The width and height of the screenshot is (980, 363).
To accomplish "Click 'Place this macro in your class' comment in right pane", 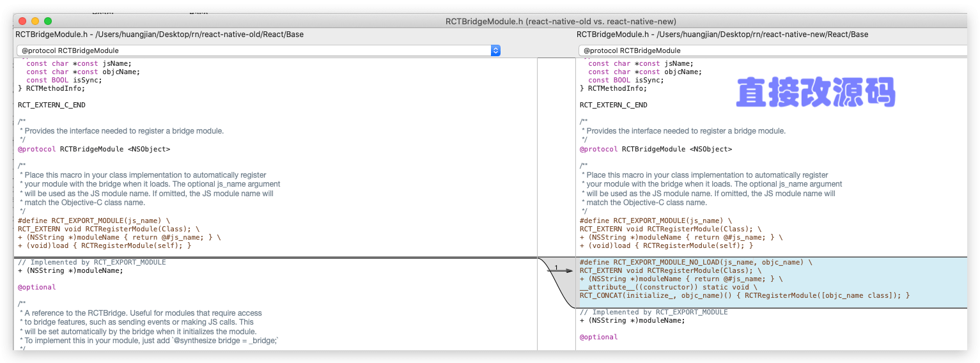I will coord(704,175).
